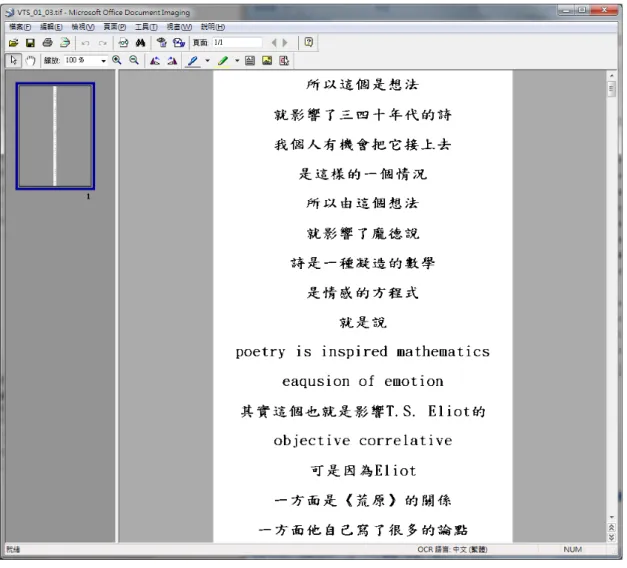Click the line '可是因為Eliot'
The image size is (627, 568).
(x=363, y=471)
